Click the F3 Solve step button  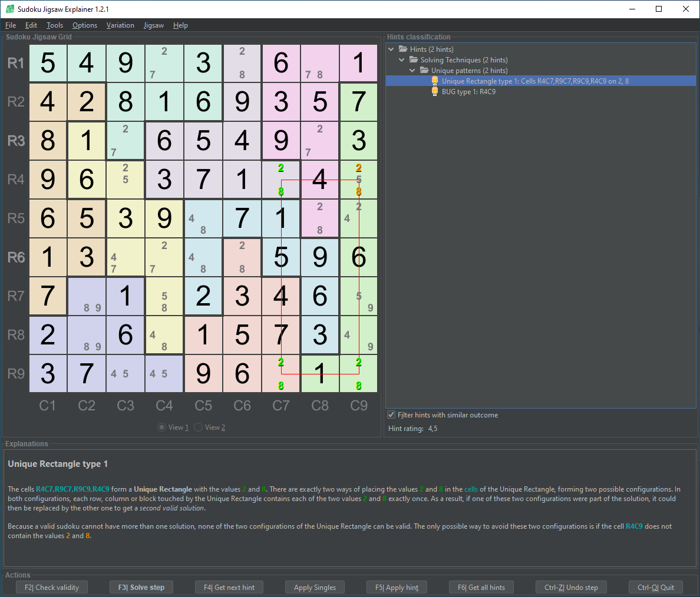(141, 587)
